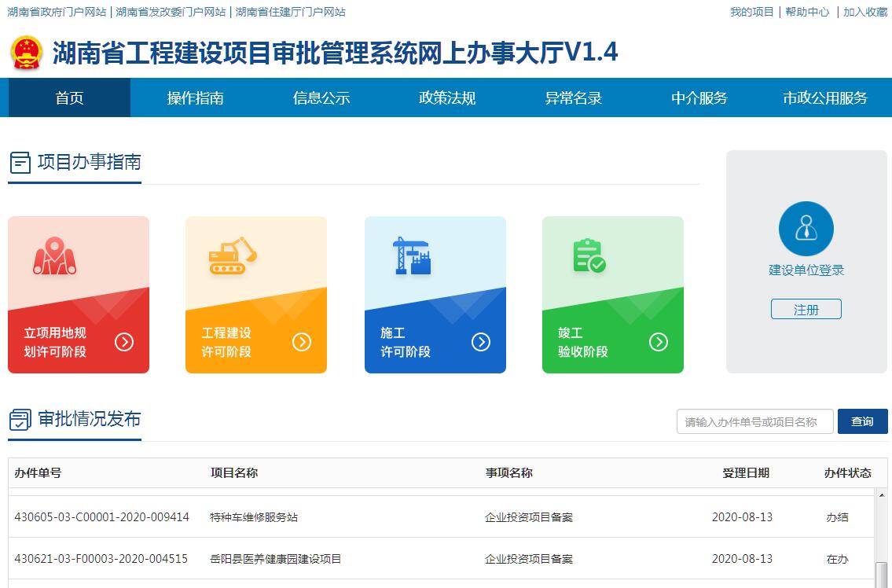Open the 操作指南 navigation tab
This screenshot has width=892, height=588.
pyautogui.click(x=195, y=98)
